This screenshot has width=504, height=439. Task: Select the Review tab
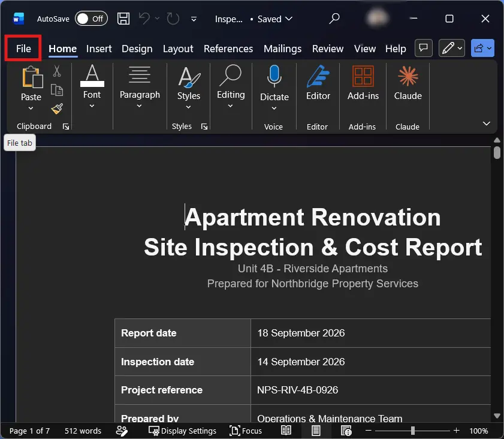coord(328,49)
